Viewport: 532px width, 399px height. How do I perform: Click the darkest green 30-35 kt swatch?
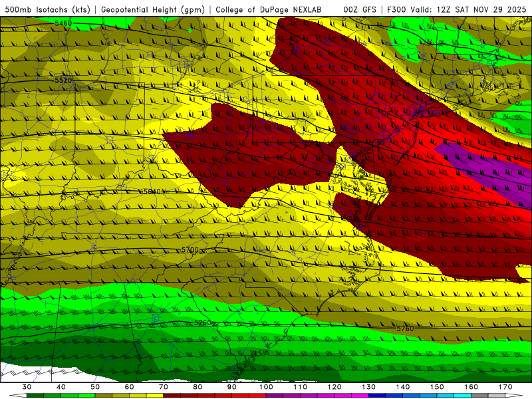click(35, 396)
